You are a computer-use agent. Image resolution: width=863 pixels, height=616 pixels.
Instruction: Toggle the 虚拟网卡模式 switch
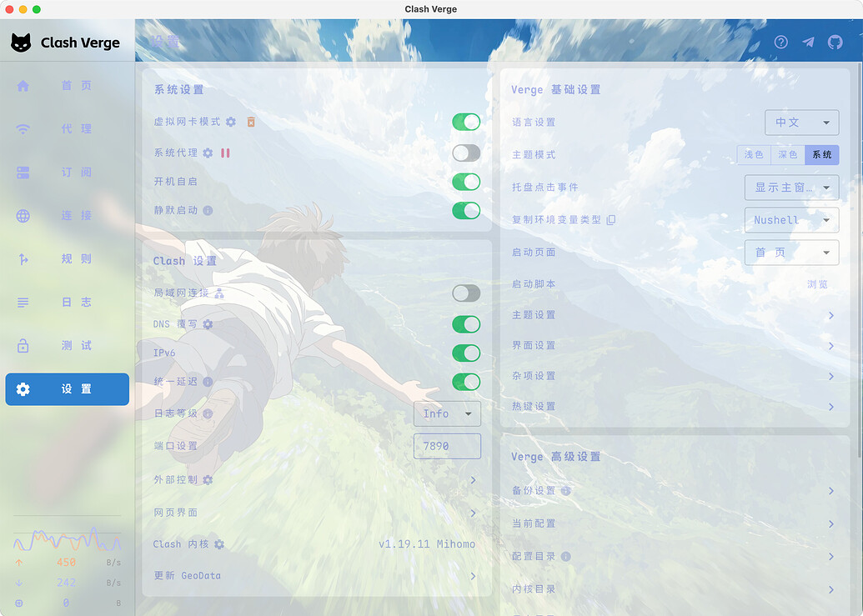[x=466, y=122]
